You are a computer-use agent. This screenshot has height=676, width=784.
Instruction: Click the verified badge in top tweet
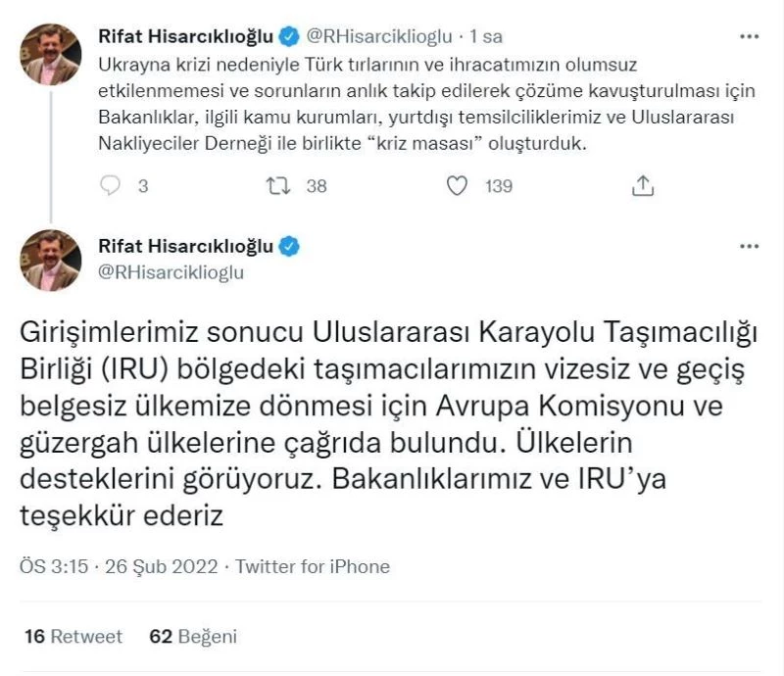[x=289, y=36]
